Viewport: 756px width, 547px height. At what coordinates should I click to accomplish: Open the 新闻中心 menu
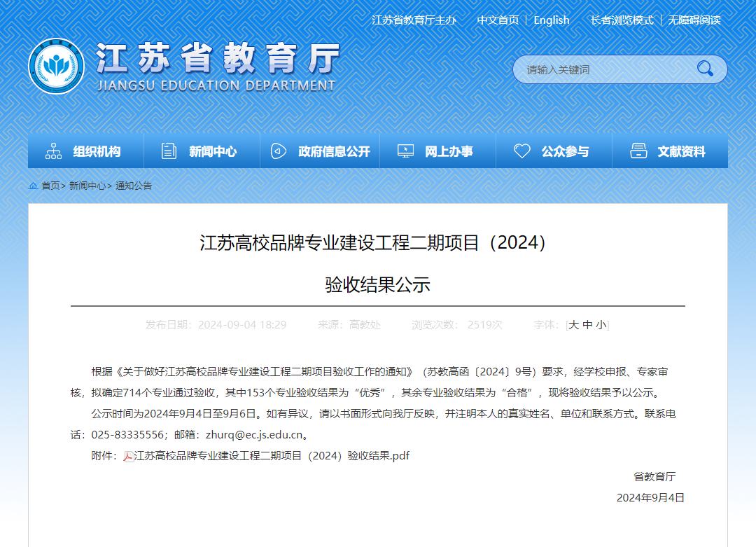coord(202,151)
